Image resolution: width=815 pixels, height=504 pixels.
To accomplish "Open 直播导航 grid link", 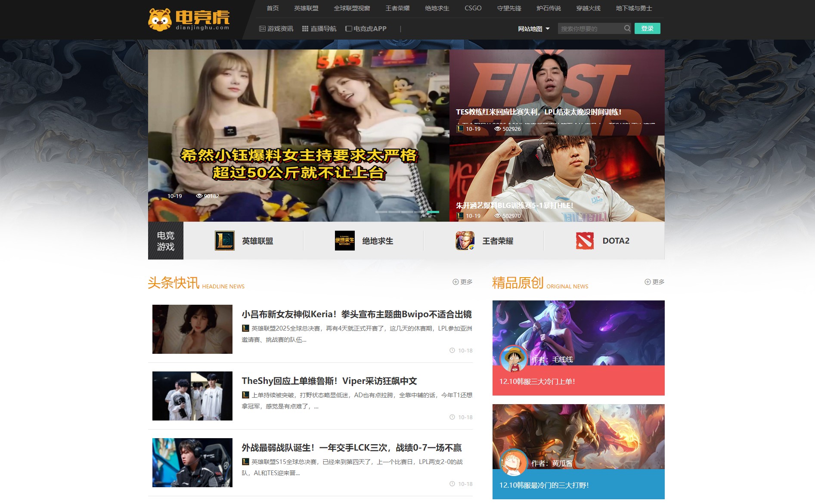I will [319, 29].
